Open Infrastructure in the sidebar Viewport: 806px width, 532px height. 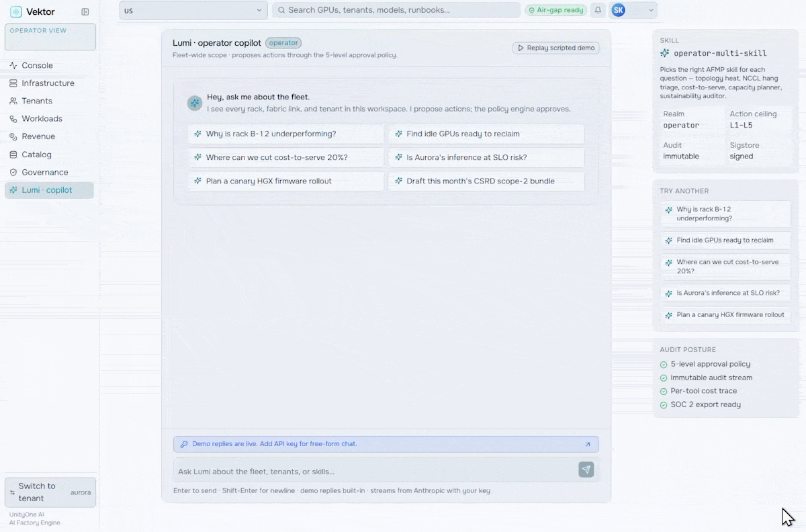(49, 83)
